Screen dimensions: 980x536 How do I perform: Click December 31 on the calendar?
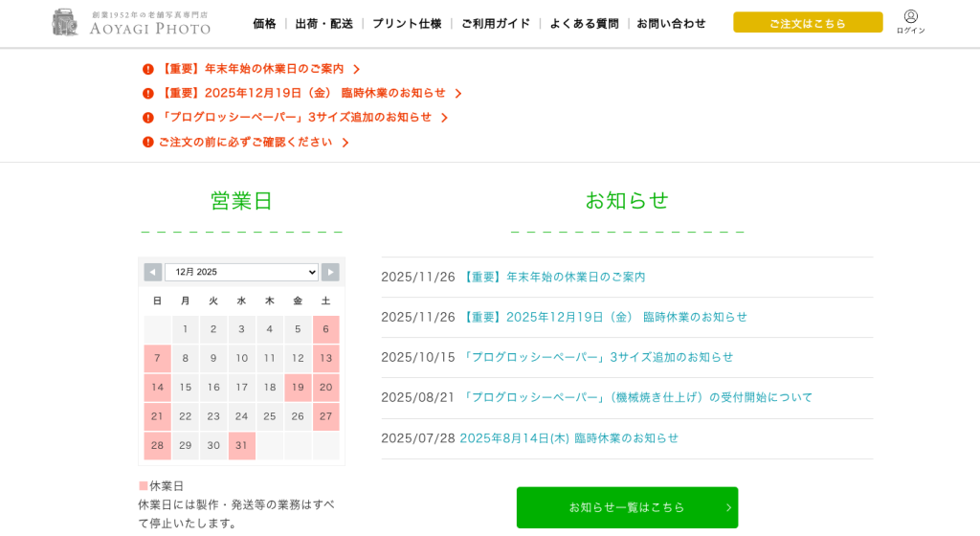pos(241,446)
